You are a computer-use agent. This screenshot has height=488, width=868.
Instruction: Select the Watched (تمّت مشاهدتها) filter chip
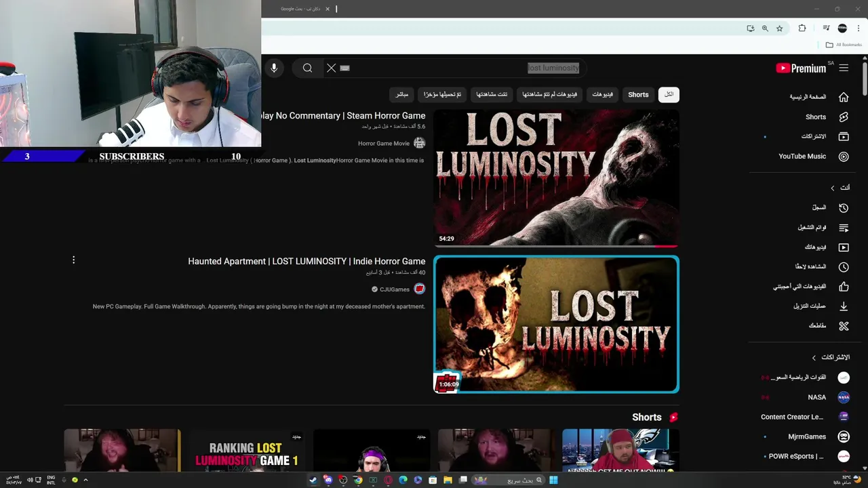point(492,94)
